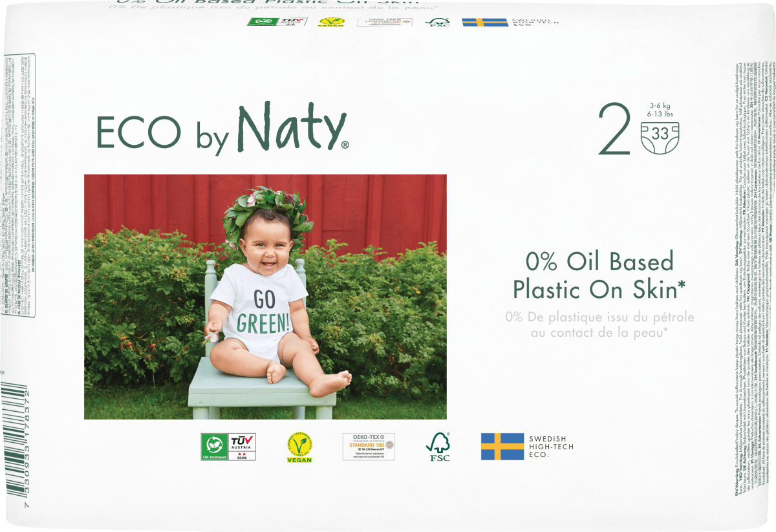The width and height of the screenshot is (776, 532).
Task: Click the ECO by Naty brand logo
Action: coord(222,127)
